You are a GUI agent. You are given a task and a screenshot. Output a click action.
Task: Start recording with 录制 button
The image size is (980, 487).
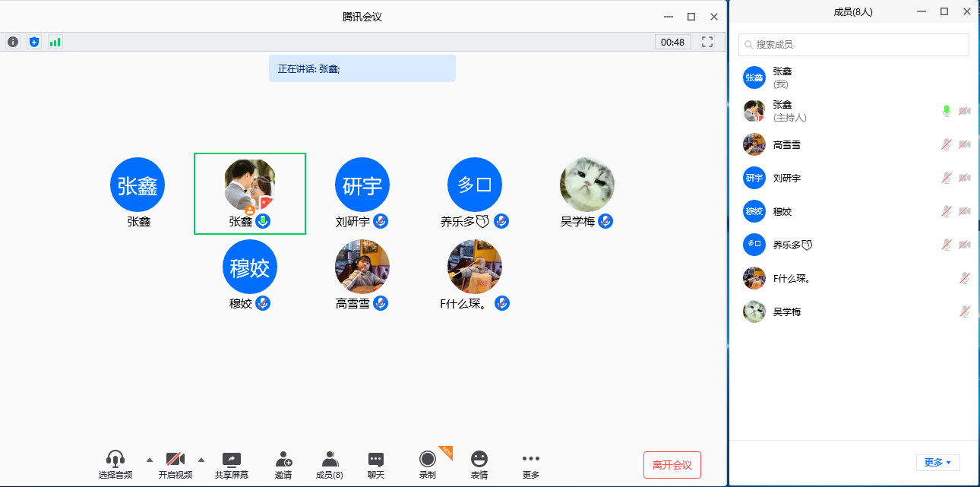[428, 464]
